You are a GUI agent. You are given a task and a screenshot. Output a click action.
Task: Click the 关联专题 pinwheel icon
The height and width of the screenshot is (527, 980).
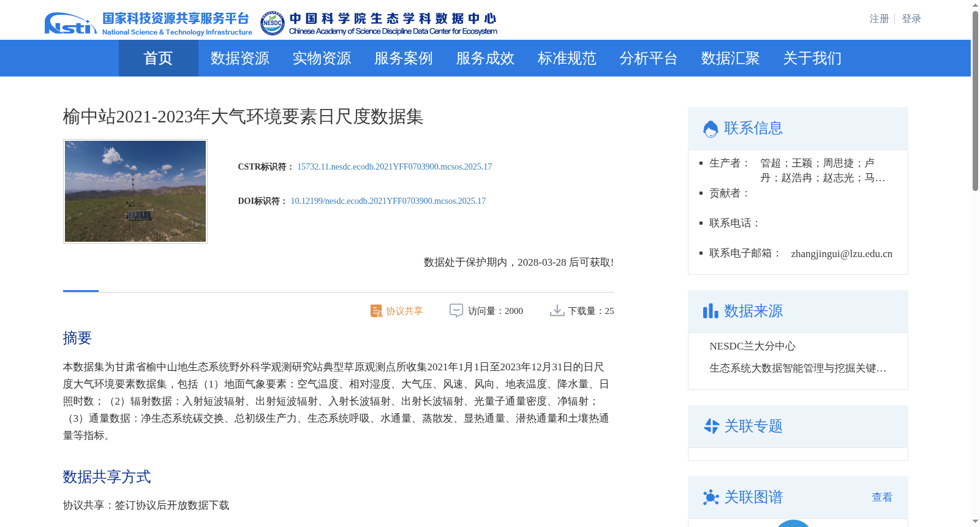711,426
